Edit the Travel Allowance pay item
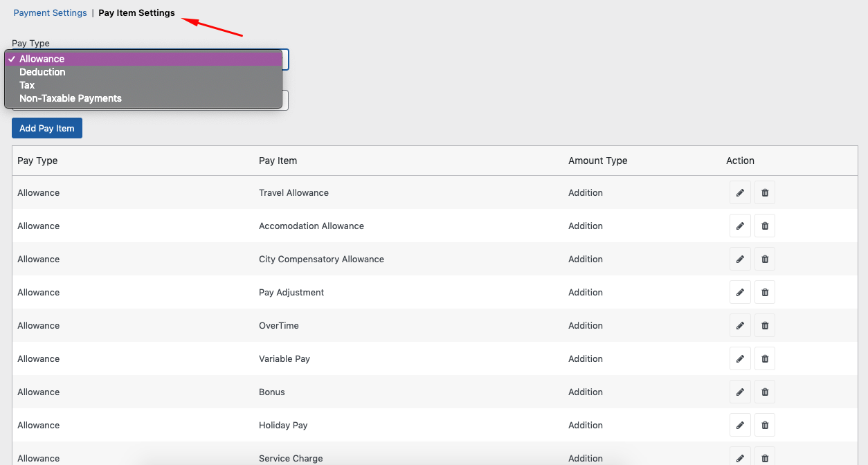The image size is (868, 465). click(740, 192)
